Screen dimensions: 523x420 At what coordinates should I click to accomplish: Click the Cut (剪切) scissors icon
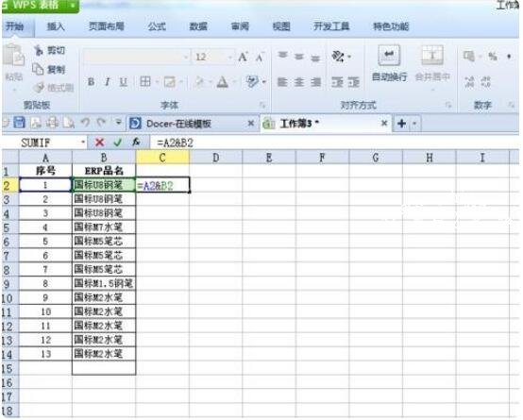tap(39, 51)
